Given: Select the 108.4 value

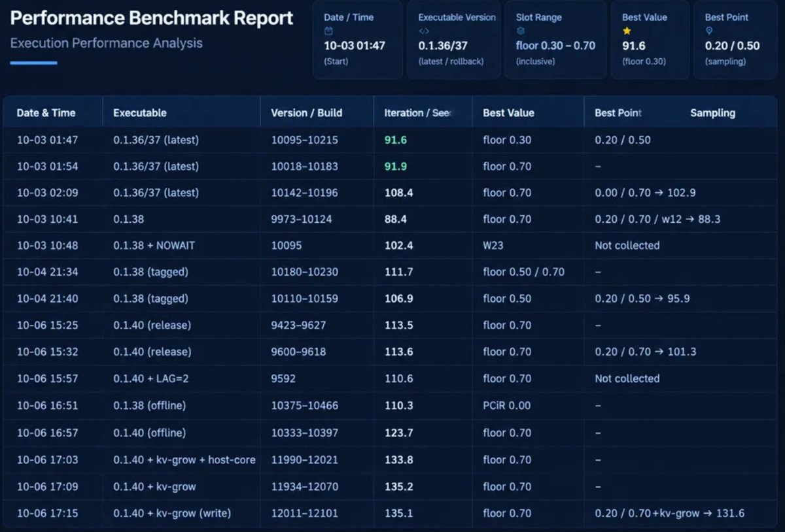Looking at the screenshot, I should (398, 193).
